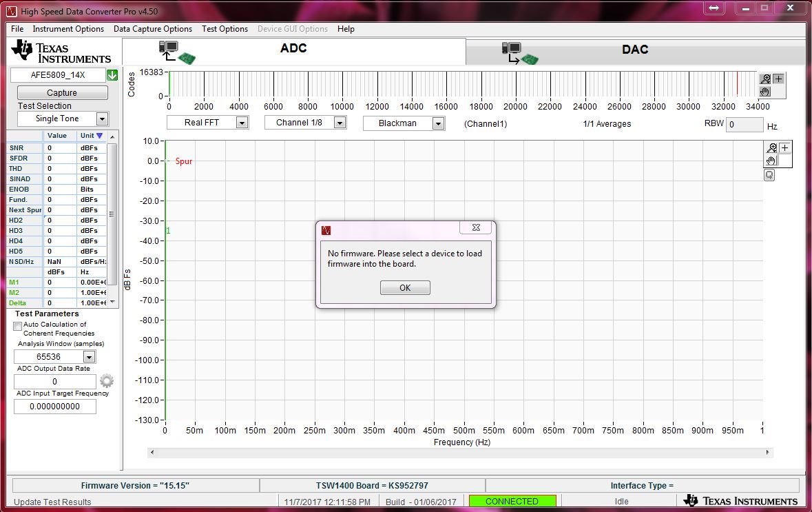Click the Unit column sort arrow

pos(99,136)
